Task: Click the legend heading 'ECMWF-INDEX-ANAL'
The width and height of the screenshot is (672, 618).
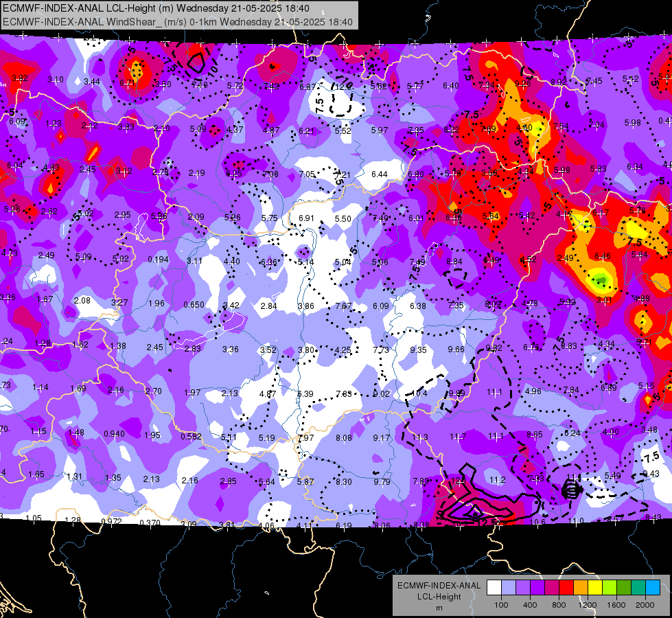Action: point(439,586)
